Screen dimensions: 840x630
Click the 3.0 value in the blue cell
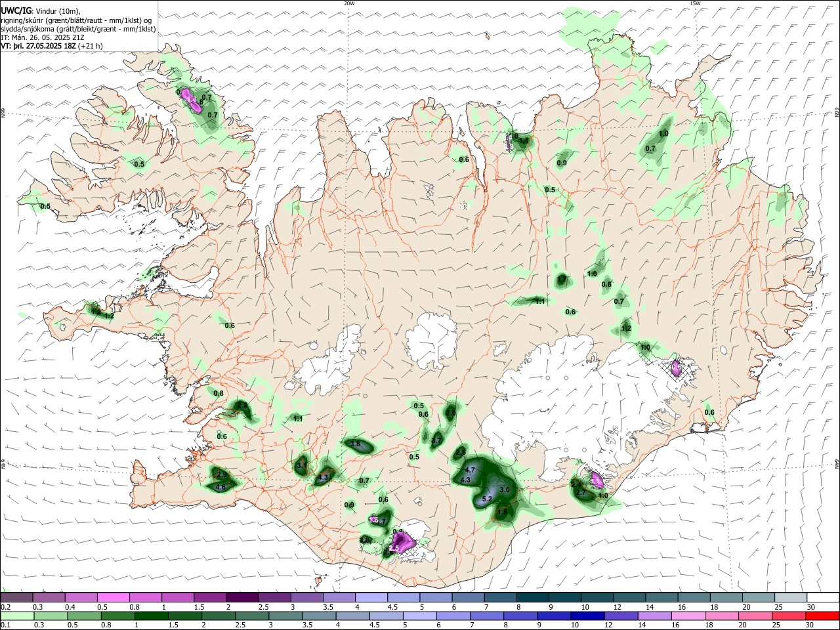tap(505, 490)
